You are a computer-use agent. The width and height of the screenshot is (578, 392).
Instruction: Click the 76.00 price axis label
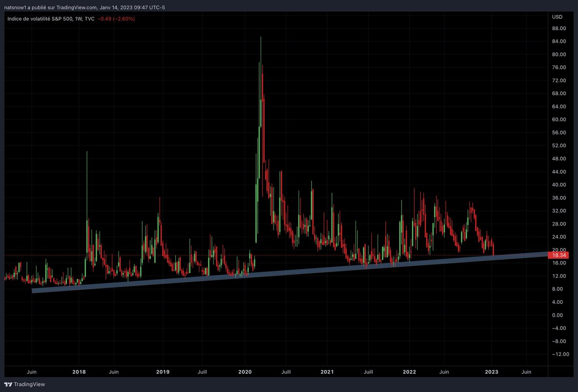point(559,67)
